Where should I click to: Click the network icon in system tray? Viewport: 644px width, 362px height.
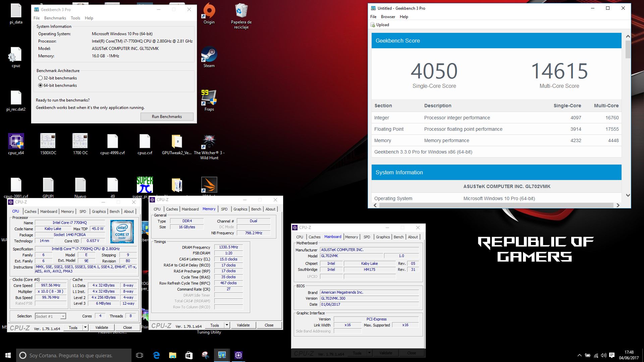[x=596, y=355]
